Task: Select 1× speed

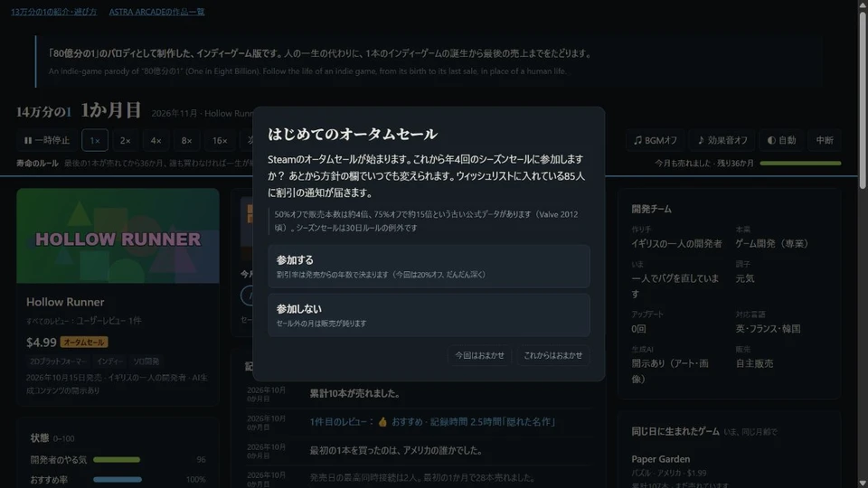Action: point(95,141)
